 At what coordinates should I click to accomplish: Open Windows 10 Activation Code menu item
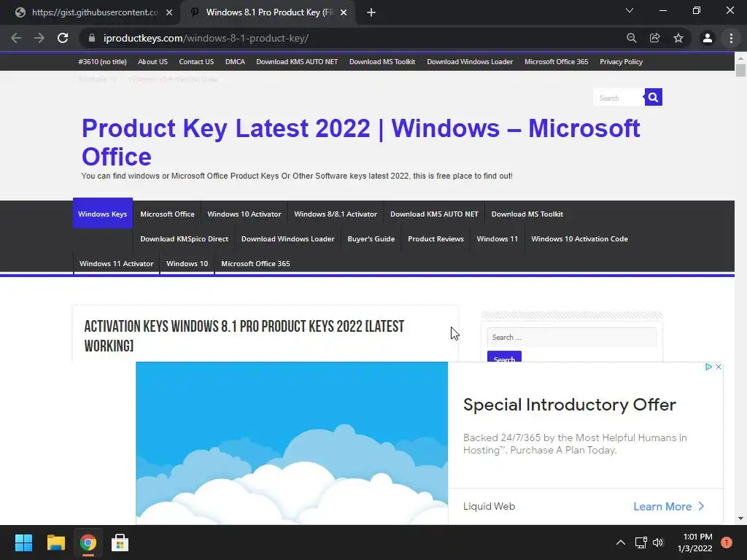[579, 238]
